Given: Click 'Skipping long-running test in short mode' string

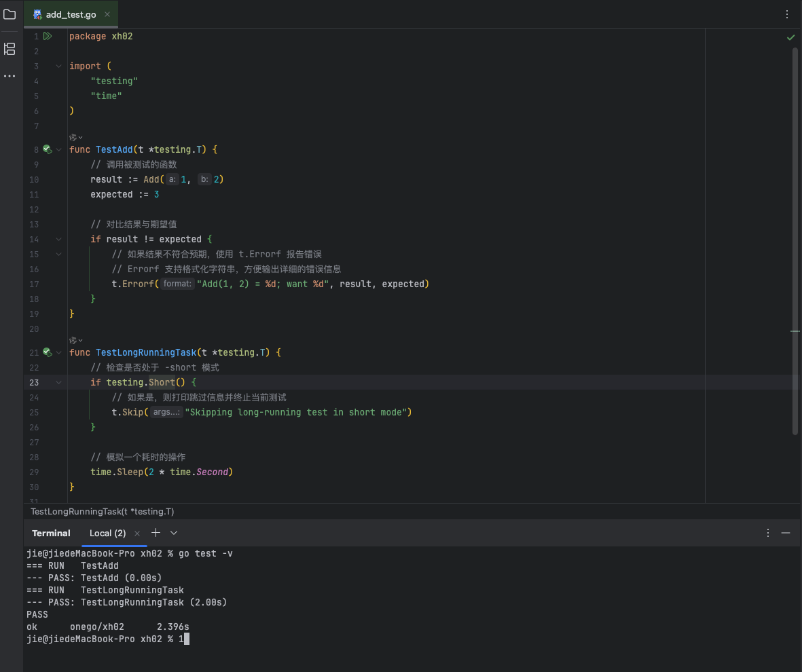Looking at the screenshot, I should click(295, 412).
